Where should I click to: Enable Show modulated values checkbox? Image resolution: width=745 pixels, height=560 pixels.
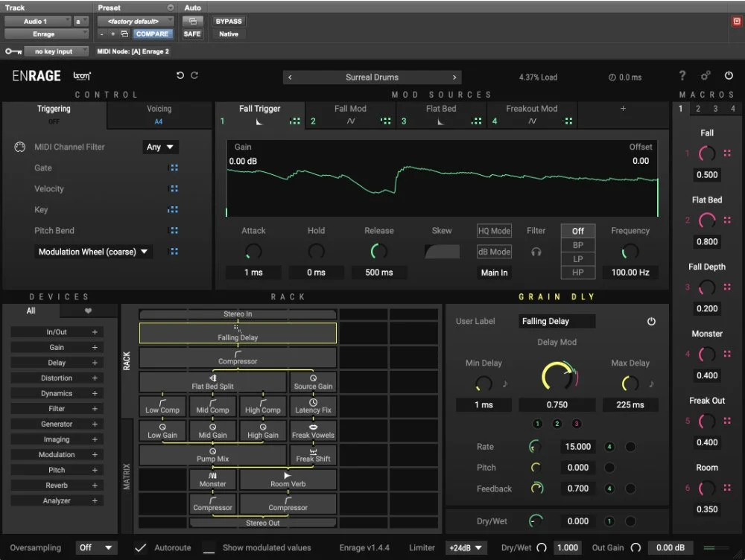click(x=209, y=547)
